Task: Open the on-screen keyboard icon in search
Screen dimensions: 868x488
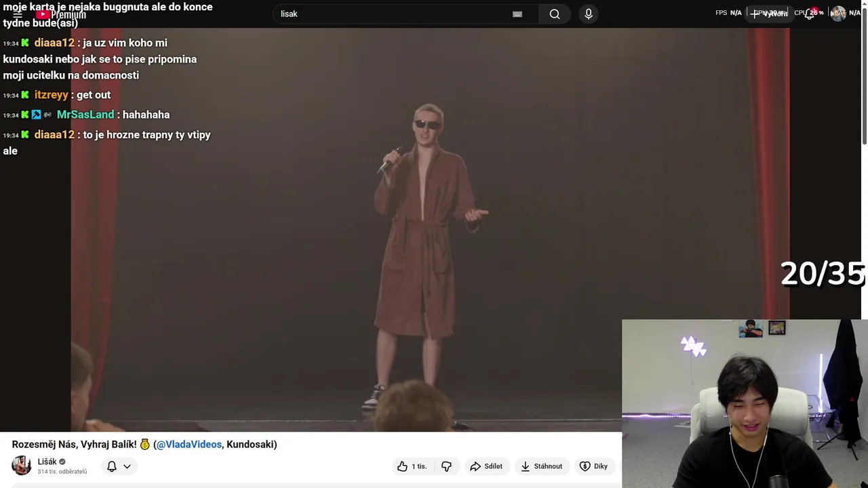Action: click(x=517, y=14)
